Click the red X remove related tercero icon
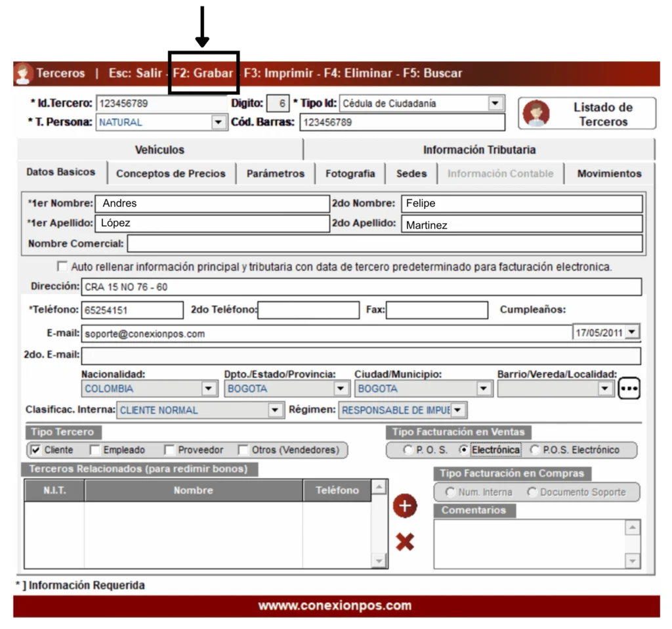 pos(405,542)
